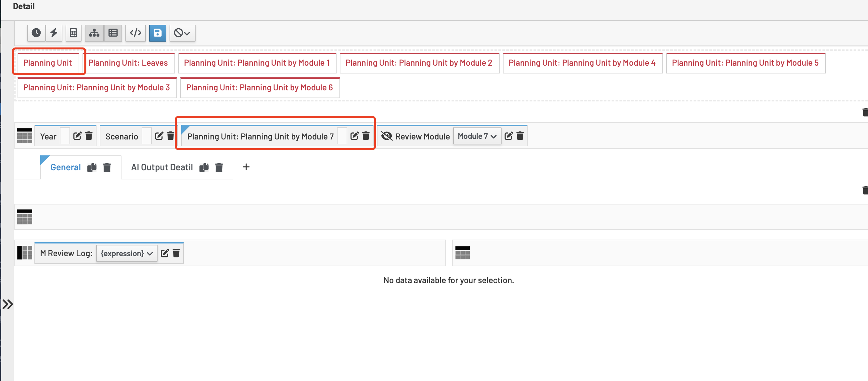
Task: Switch to AI Output Deatil tab
Action: click(162, 167)
